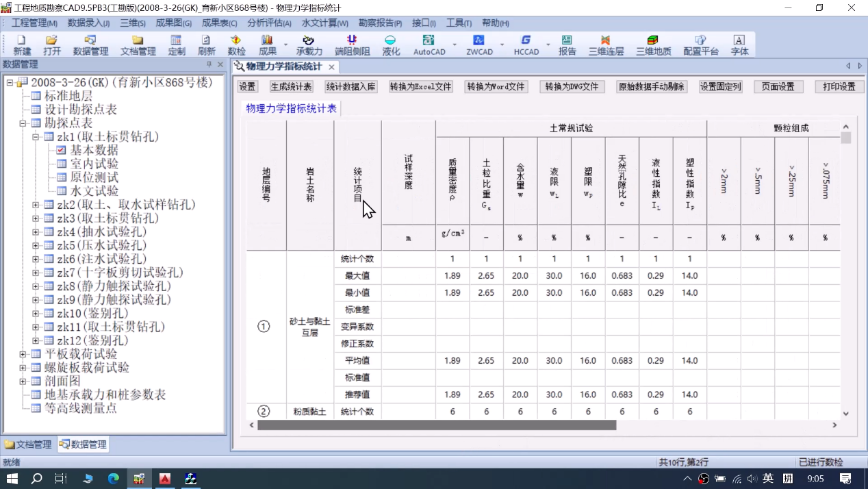
Task: Open the 勘察报告 menu
Action: (380, 23)
